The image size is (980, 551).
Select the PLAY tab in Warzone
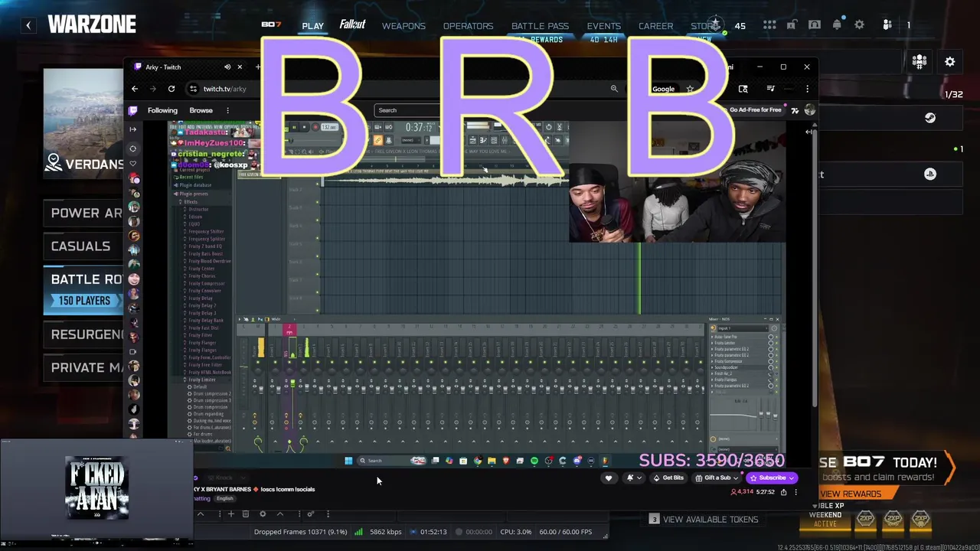tap(312, 26)
